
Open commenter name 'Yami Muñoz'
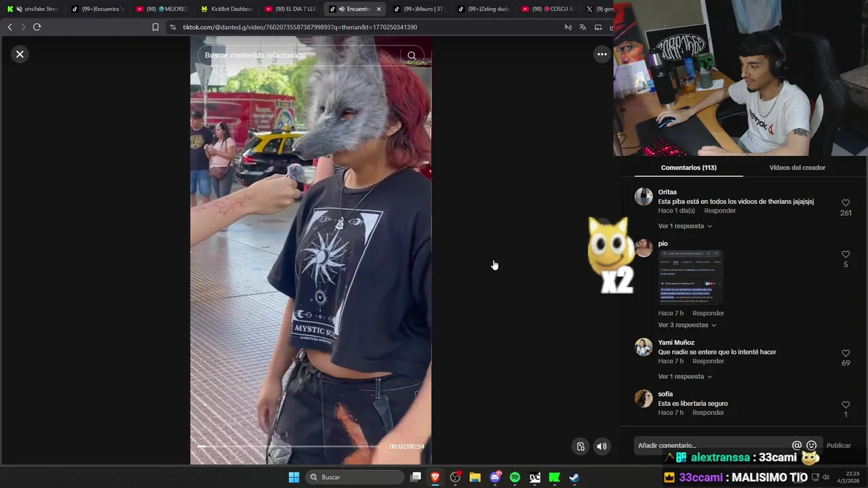676,342
